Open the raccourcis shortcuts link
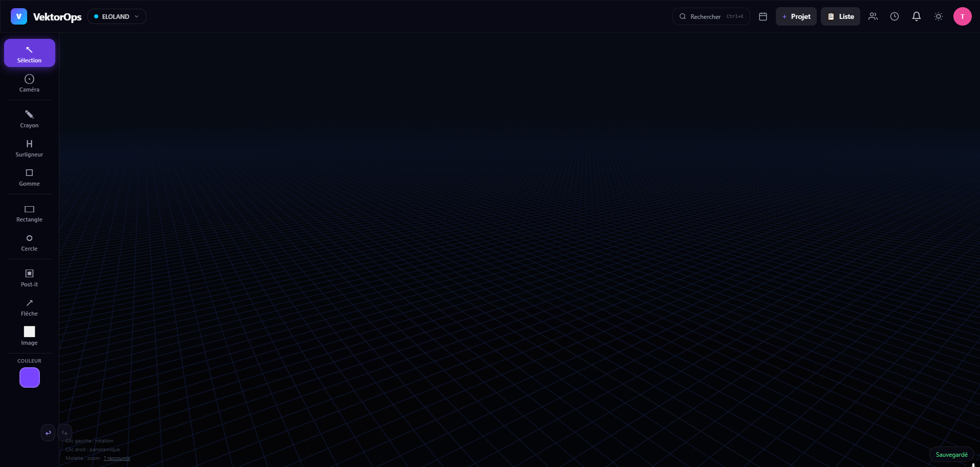The width and height of the screenshot is (980, 467). (x=117, y=458)
